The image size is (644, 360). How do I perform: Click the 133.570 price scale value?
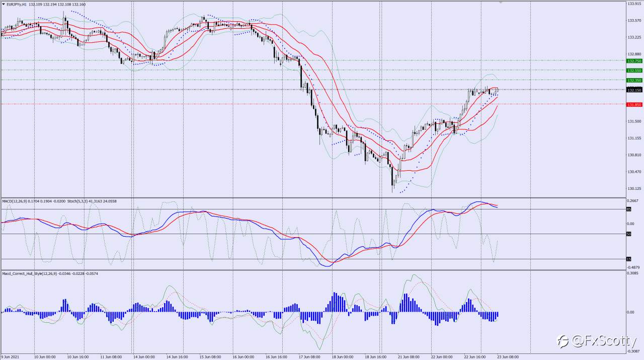634,21
